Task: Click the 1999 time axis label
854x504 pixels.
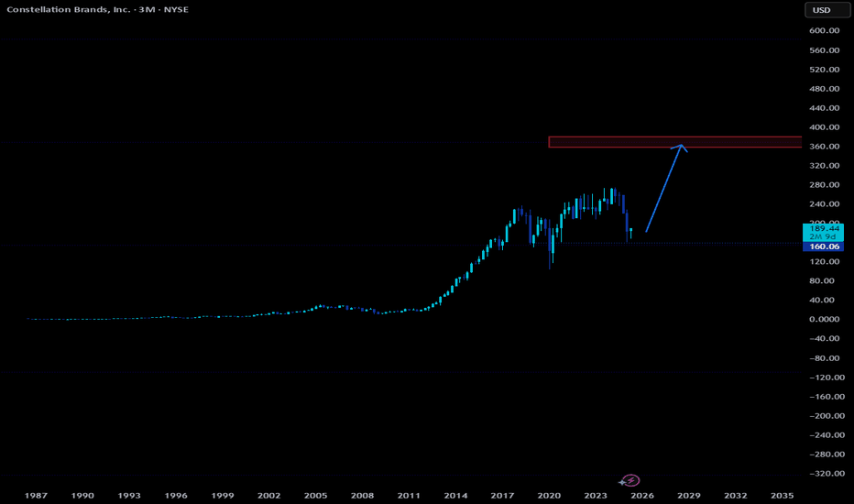Action: 223,495
